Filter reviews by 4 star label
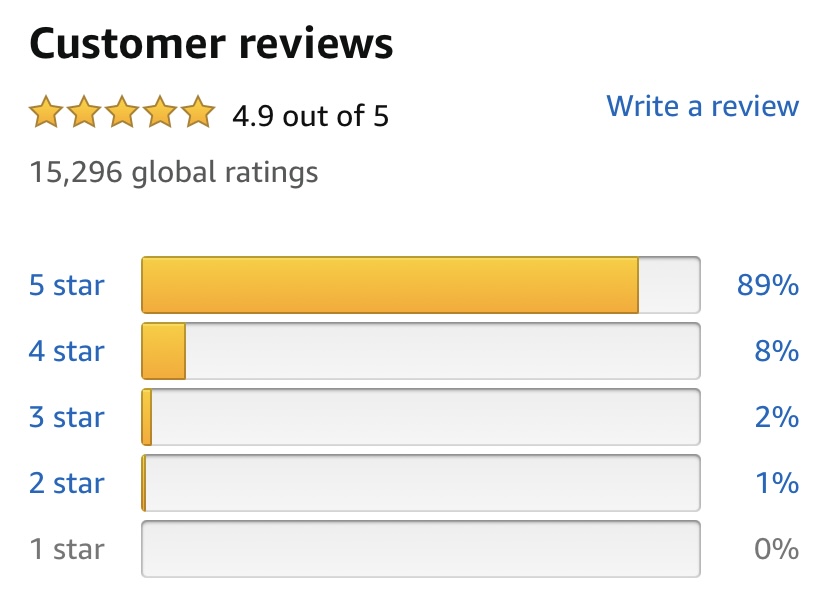This screenshot has height=608, width=828. (x=67, y=351)
